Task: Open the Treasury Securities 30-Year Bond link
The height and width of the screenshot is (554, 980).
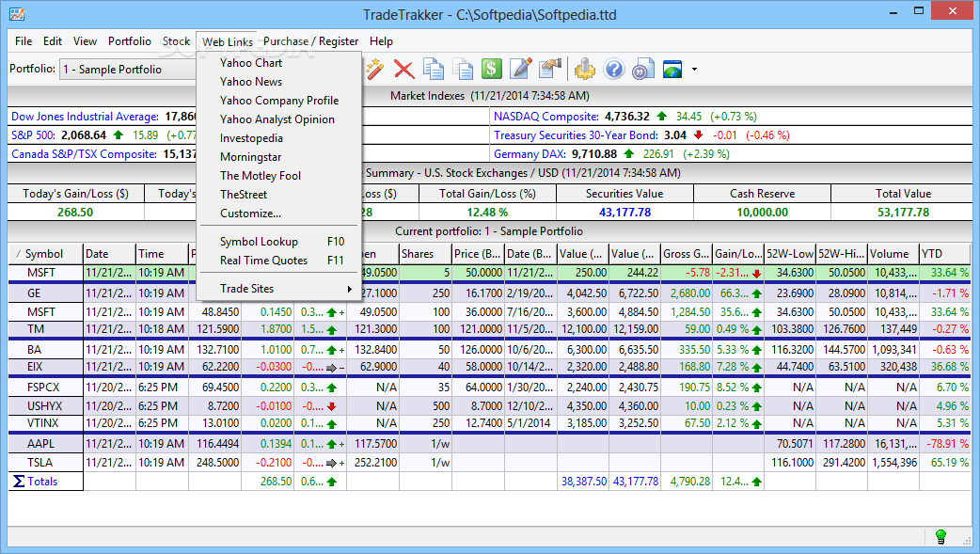Action: [576, 135]
